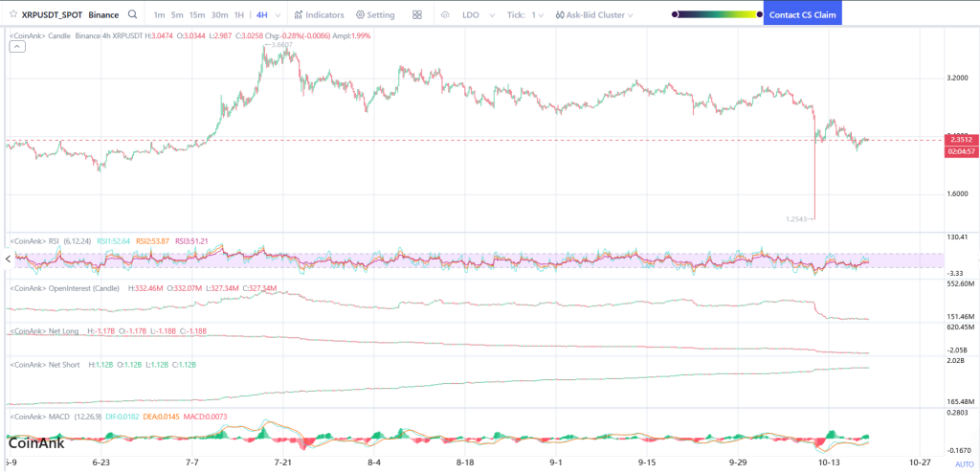This screenshot has height=474, width=980.
Task: Click the eye-cloud icon beside LDO
Action: [446, 14]
